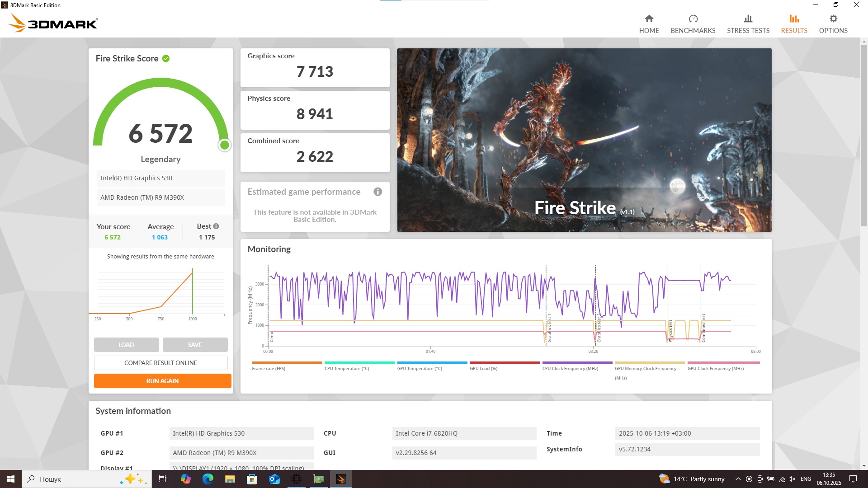Click GPU Clock Frequency pink color bar
Viewport: 868px width, 488px height.
point(723,362)
